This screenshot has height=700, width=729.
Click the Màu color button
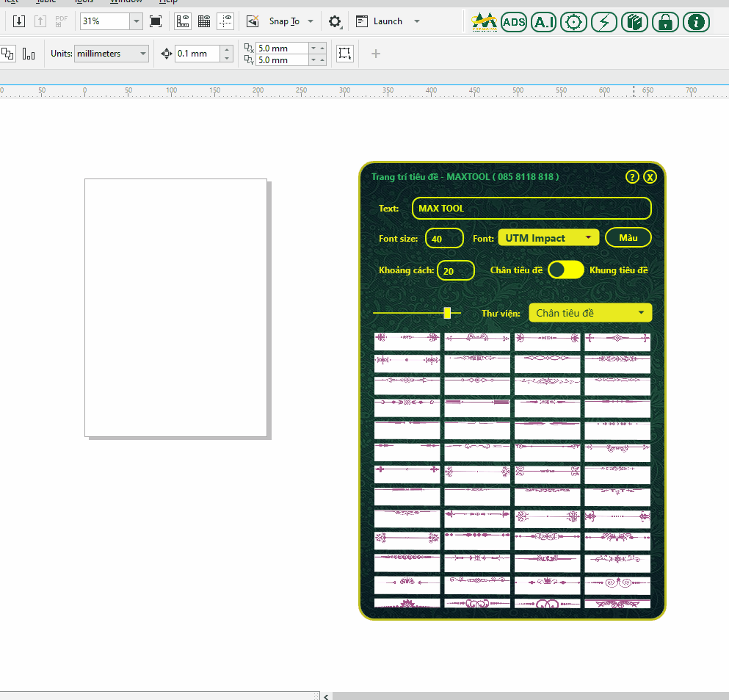(628, 238)
